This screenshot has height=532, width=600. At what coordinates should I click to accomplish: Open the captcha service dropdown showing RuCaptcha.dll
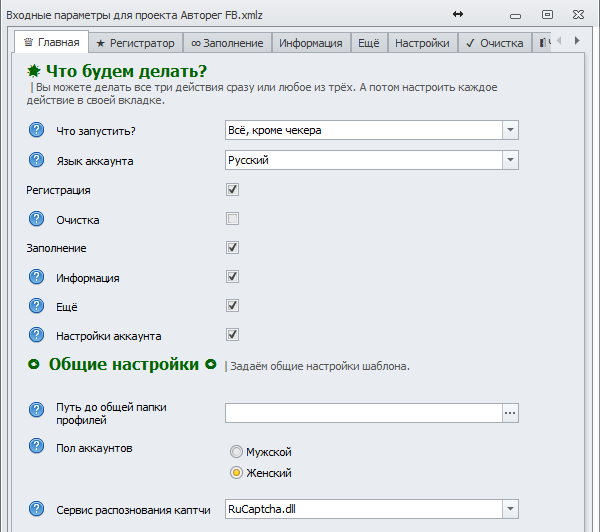pos(510,510)
